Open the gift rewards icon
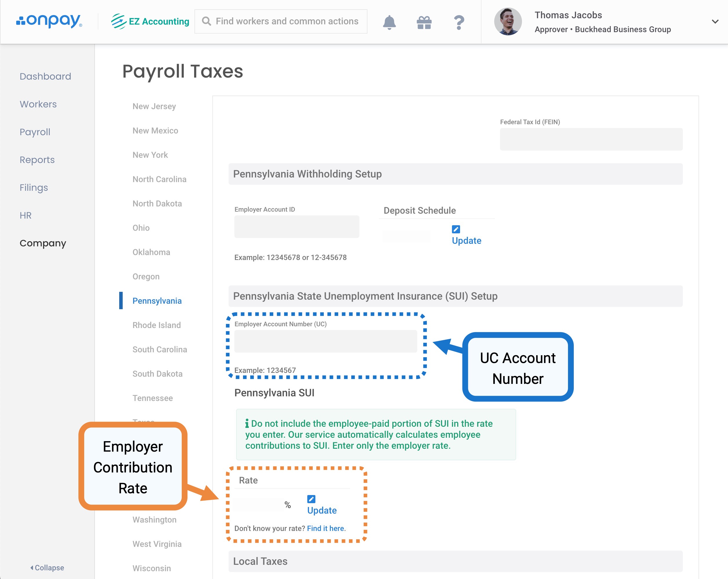The width and height of the screenshot is (728, 579). (424, 22)
